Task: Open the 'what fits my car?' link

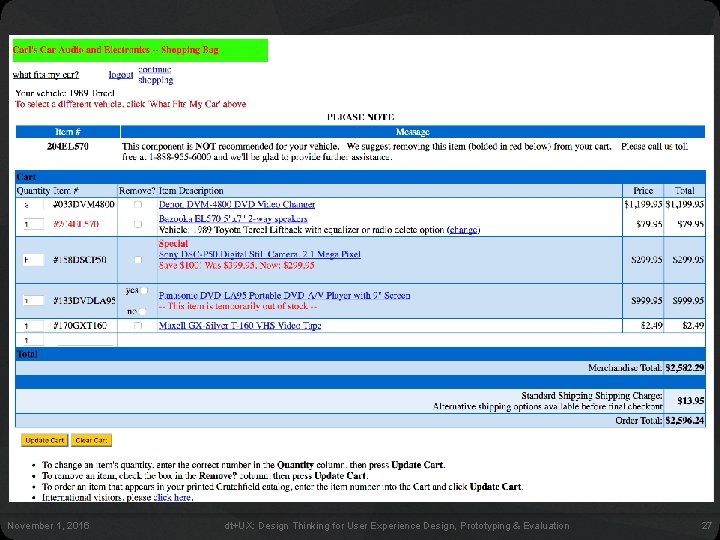Action: click(x=45, y=74)
